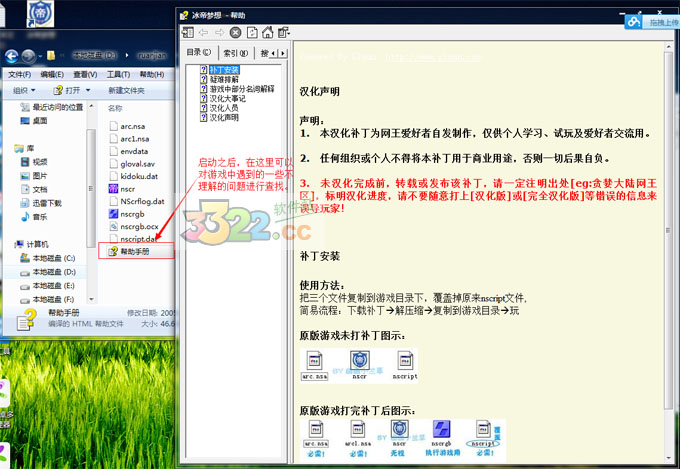Switch to the 索引 tab
The height and width of the screenshot is (469, 680).
(x=235, y=53)
